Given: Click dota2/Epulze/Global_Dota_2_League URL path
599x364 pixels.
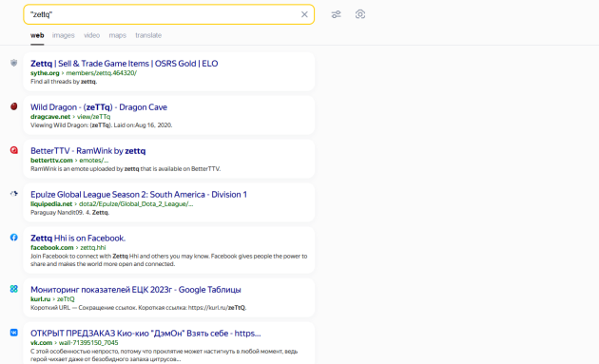Looking at the screenshot, I should click(136, 203).
